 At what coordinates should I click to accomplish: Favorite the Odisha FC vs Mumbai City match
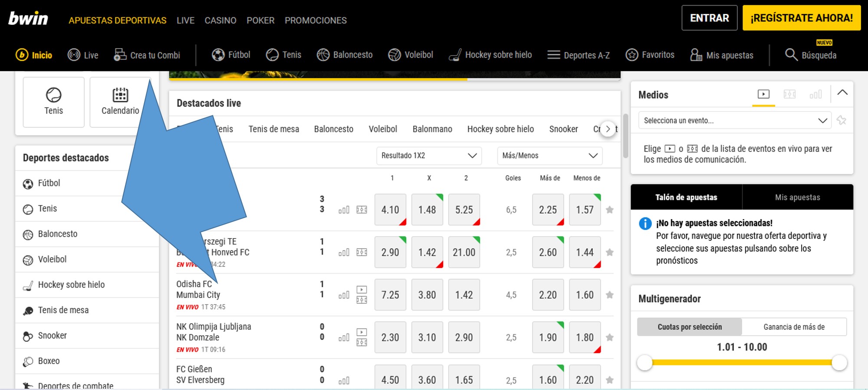coord(610,295)
